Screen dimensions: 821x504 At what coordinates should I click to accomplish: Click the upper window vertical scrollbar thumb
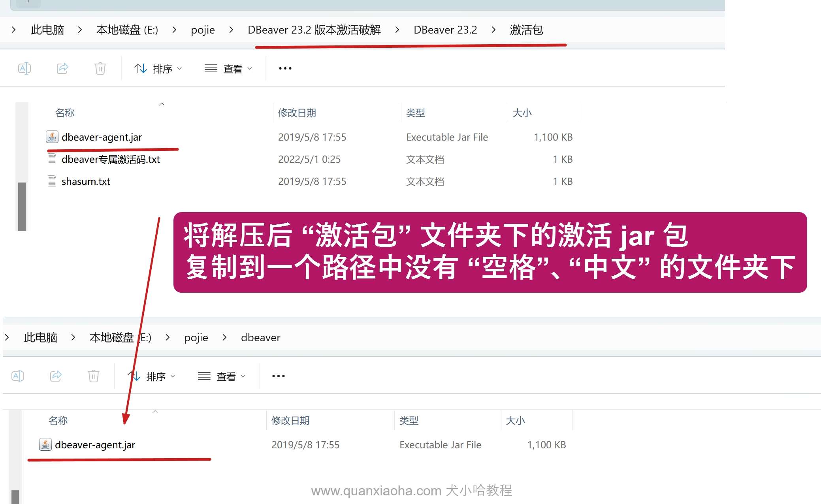pyautogui.click(x=22, y=206)
